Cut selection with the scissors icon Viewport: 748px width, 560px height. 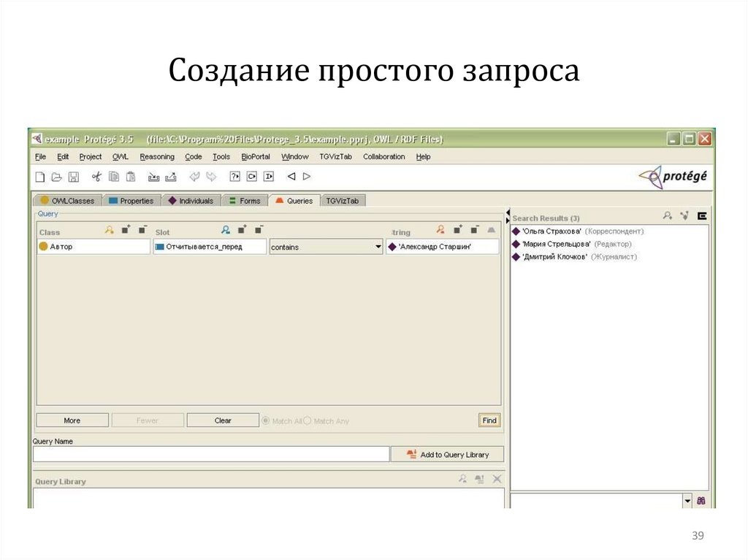(96, 177)
